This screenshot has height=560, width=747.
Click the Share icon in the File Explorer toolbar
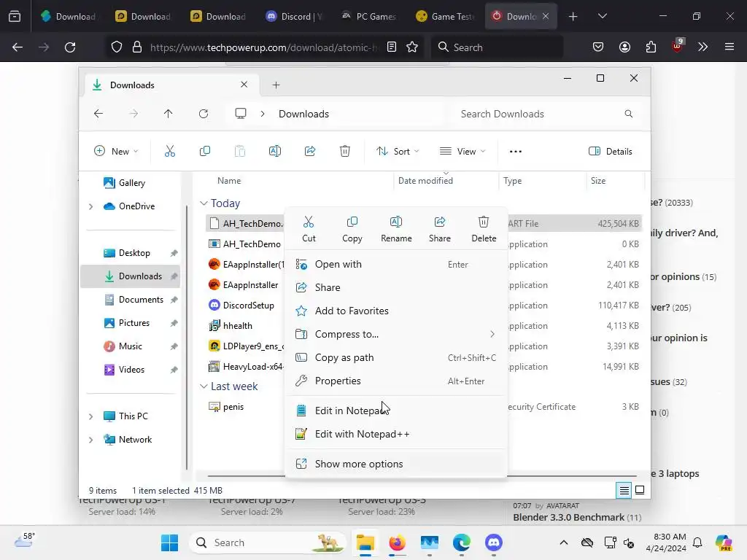point(310,152)
